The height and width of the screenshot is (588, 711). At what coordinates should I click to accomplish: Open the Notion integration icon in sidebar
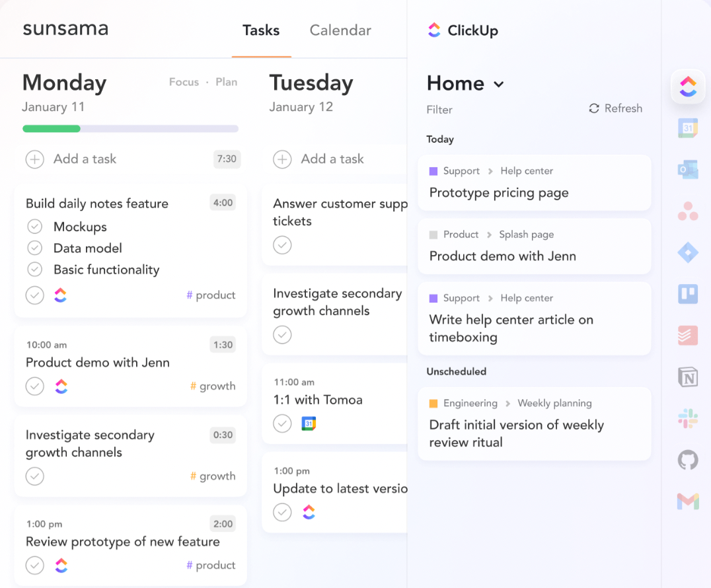click(x=688, y=377)
